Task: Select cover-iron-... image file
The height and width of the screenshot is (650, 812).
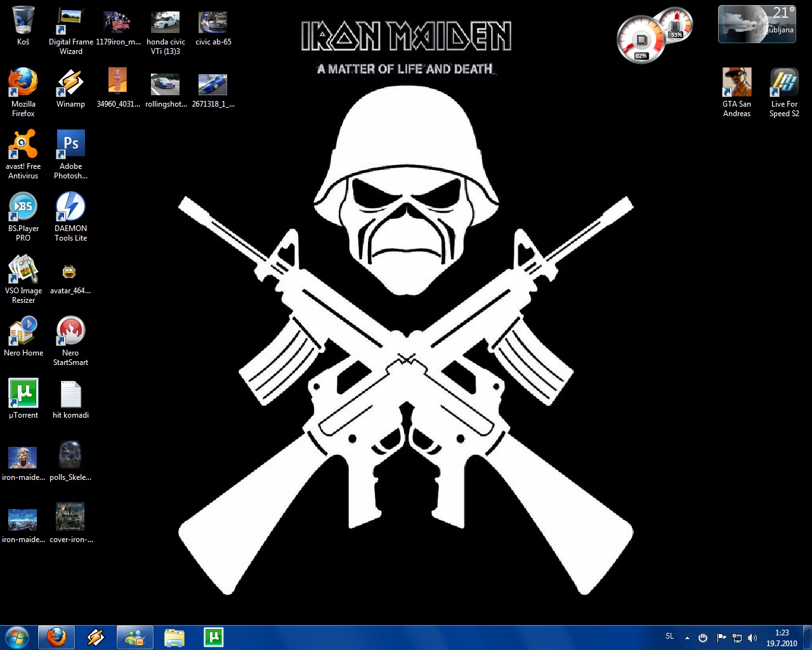Action: point(70,522)
